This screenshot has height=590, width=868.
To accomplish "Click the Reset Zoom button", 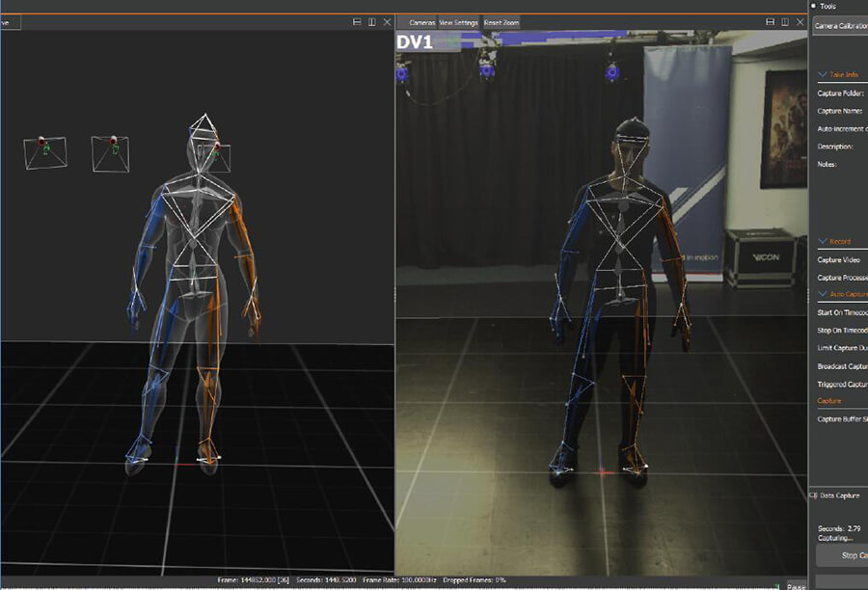I will coord(502,23).
